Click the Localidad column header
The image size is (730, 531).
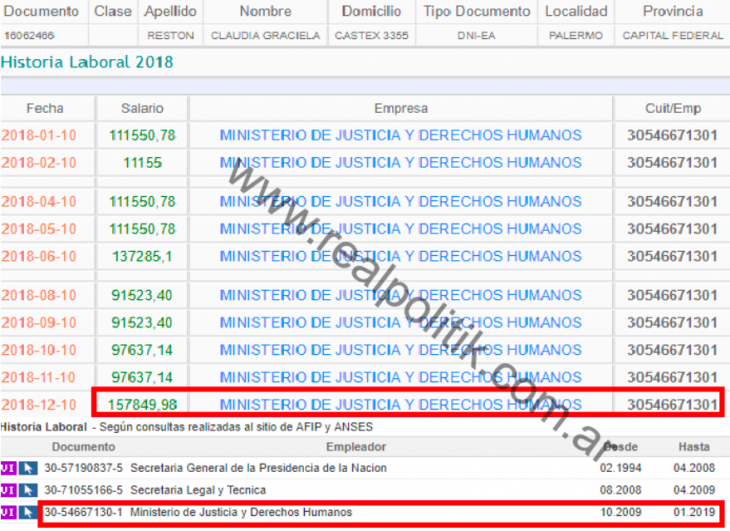[576, 11]
